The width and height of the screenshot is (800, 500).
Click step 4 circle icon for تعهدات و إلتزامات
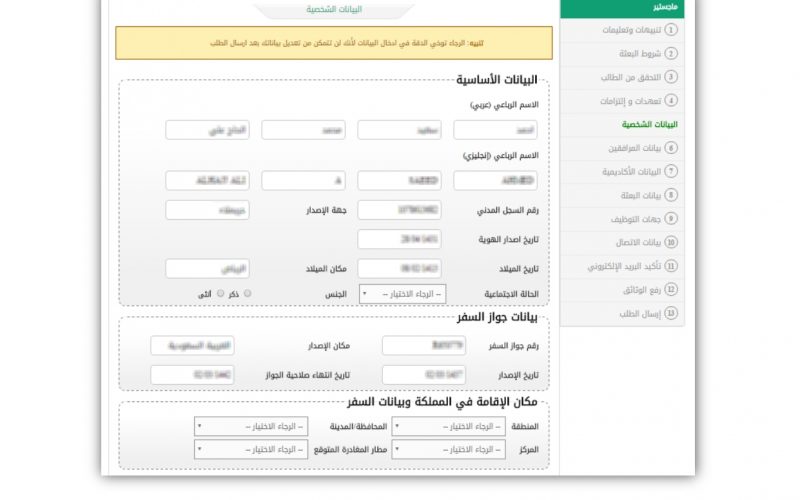671,101
